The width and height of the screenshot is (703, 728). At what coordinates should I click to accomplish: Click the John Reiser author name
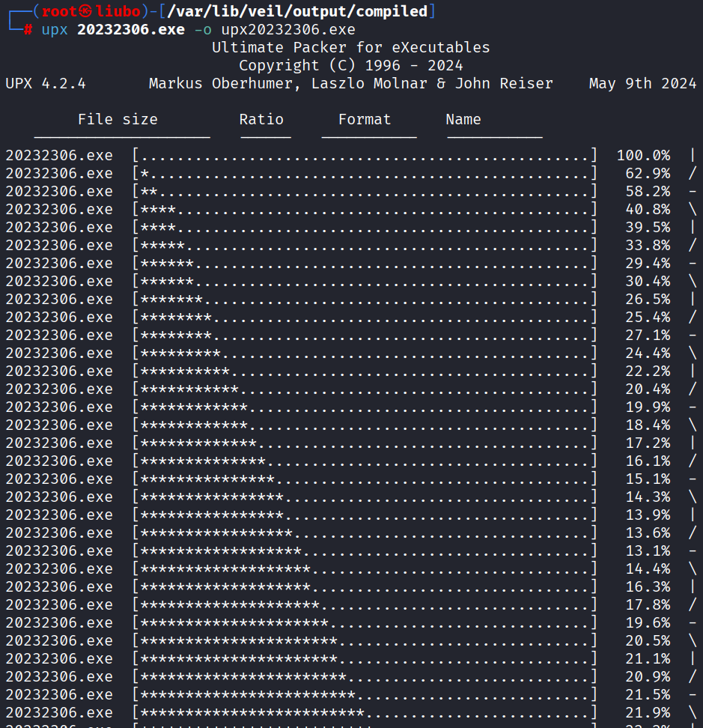point(504,84)
